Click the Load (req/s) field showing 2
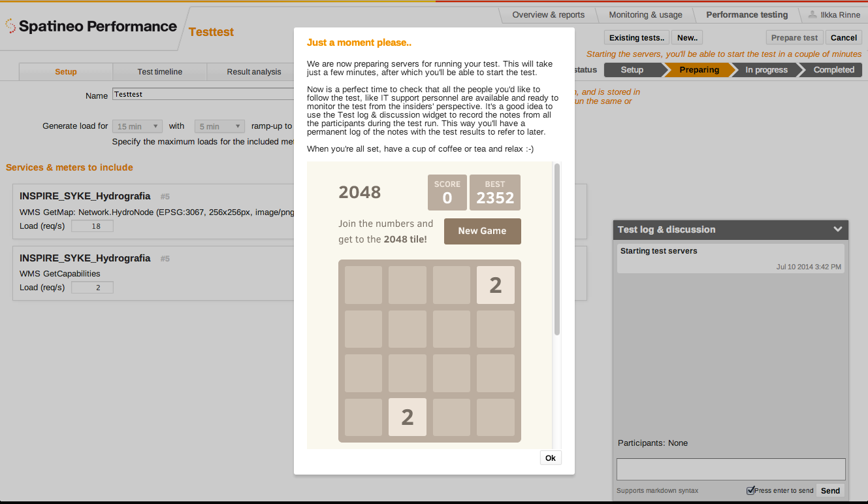This screenshot has width=868, height=504. (92, 287)
